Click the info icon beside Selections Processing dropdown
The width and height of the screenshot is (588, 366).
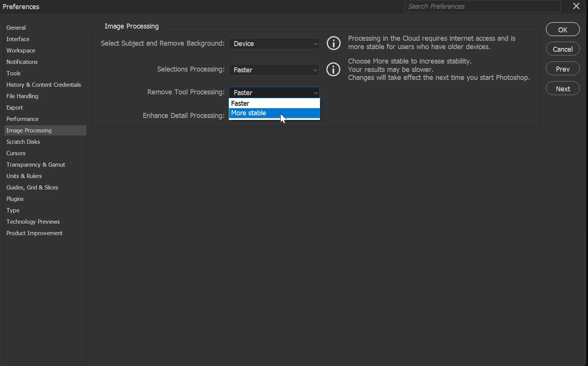click(x=333, y=69)
